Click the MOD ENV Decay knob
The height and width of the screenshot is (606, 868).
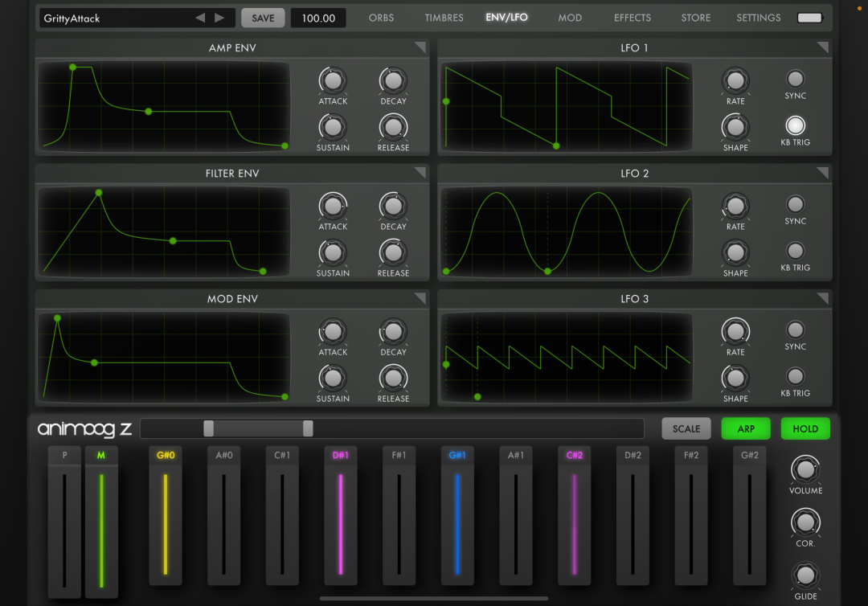(x=393, y=332)
